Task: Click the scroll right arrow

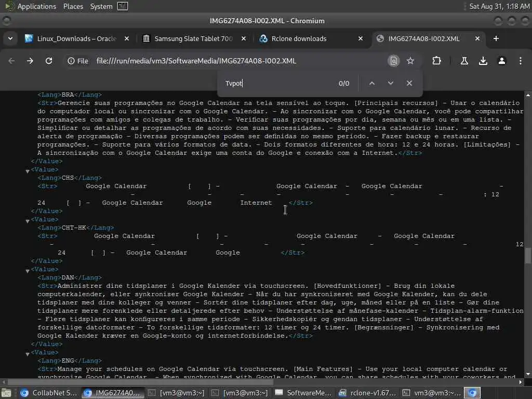Action: pos(521,382)
